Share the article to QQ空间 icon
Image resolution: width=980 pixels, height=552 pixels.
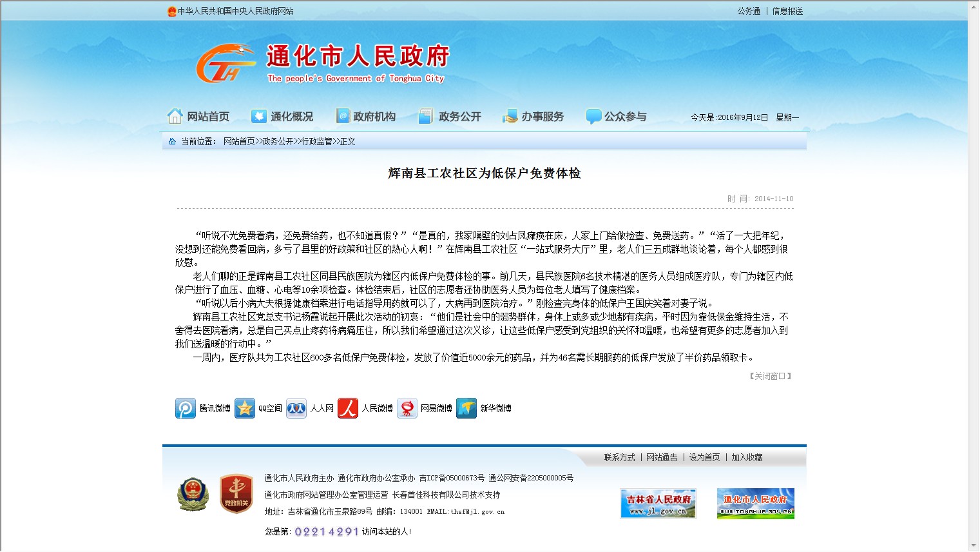point(245,408)
